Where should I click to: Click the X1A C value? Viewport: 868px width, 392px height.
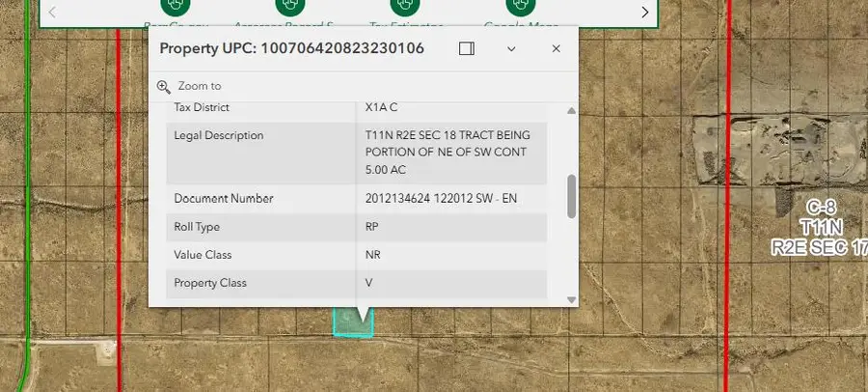[381, 107]
